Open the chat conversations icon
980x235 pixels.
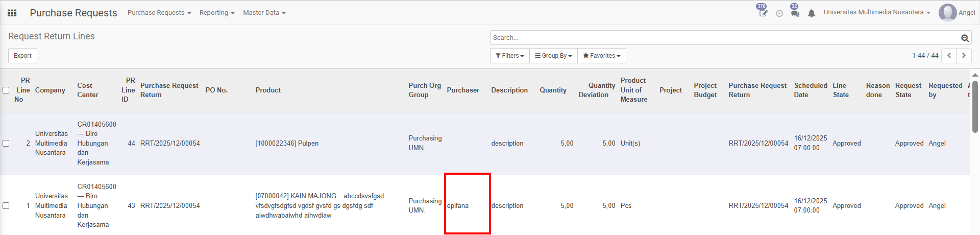pos(795,13)
